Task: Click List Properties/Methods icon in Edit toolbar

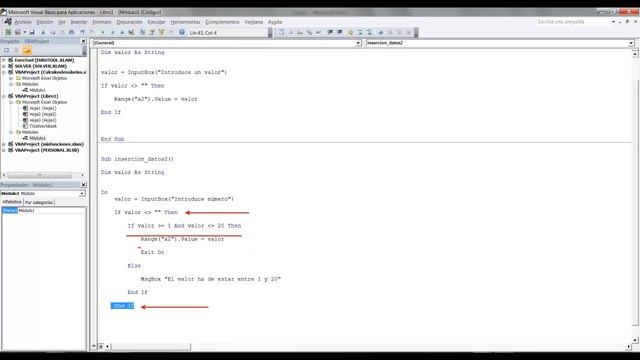Action: click(x=282, y=32)
